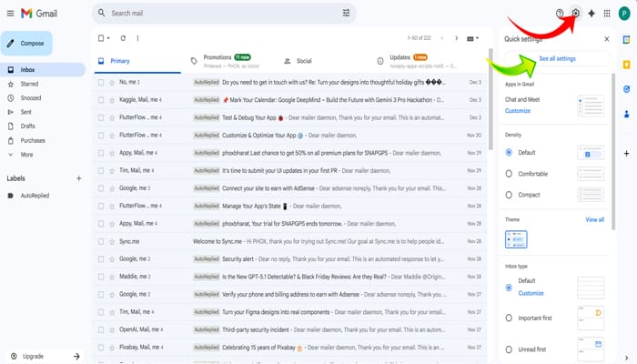Click See all settings
The height and width of the screenshot is (364, 637).
557,58
